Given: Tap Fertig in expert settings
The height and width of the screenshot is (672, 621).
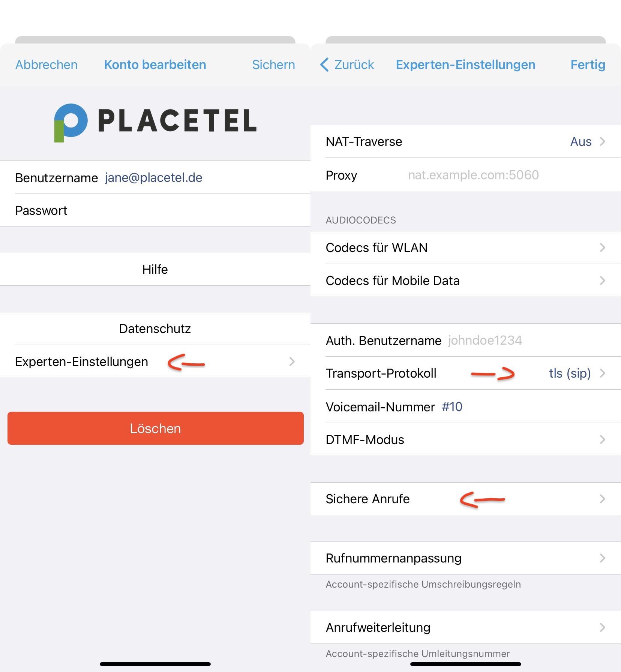Looking at the screenshot, I should point(588,64).
